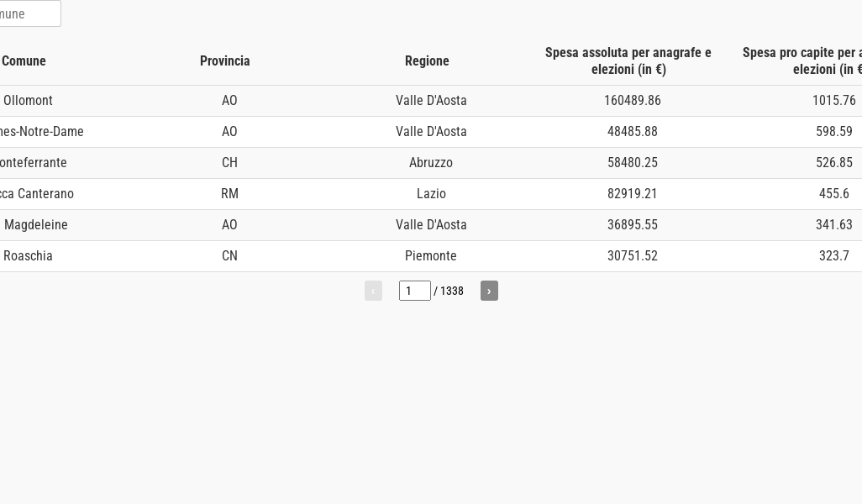Screen dimensions: 862x504
Task: Click the Lazio region cell
Action: [431, 194]
